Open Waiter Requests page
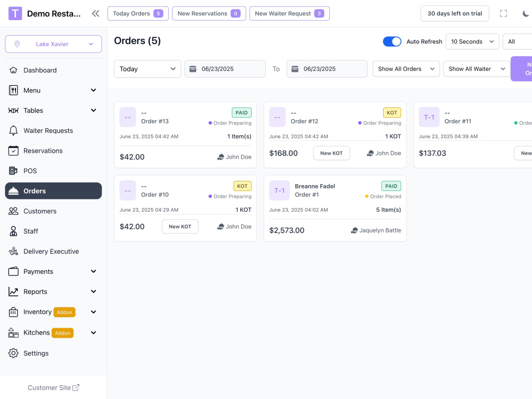Viewport: 532px width, 399px height. pos(53,131)
